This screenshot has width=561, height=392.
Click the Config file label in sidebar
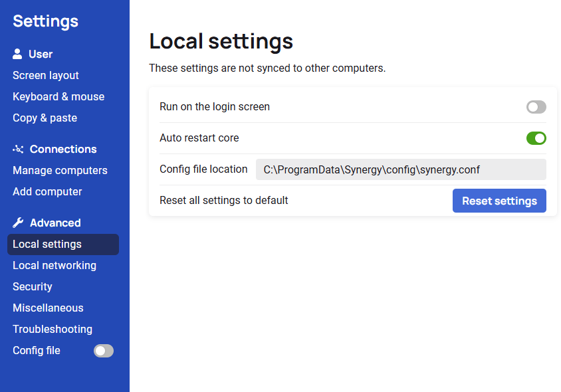coord(37,350)
